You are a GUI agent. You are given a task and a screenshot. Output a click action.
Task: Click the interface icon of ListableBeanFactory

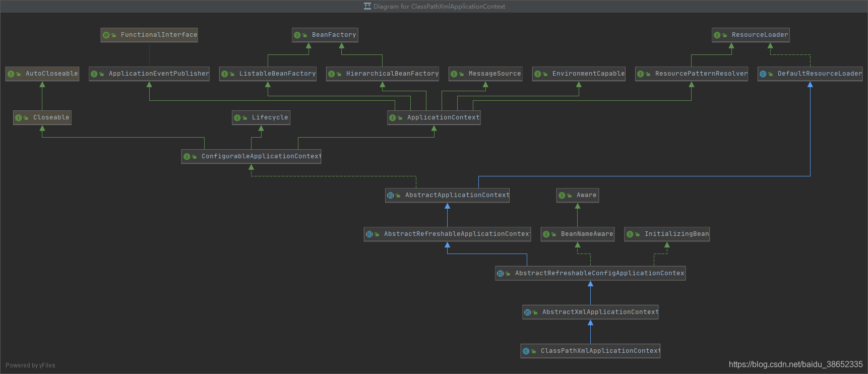pyautogui.click(x=225, y=74)
